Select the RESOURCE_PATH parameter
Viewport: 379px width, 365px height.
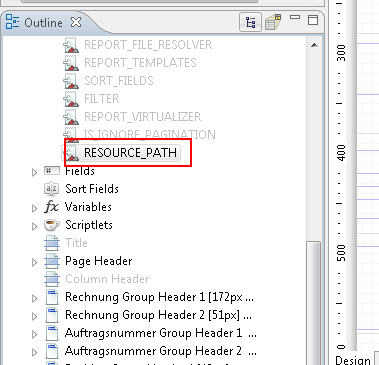pos(130,153)
